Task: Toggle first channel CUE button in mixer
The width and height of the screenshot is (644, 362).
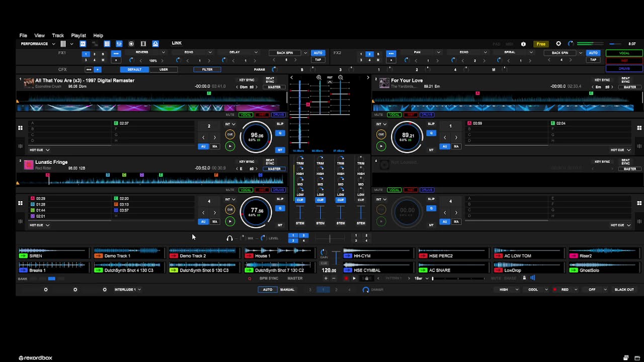Action: (x=300, y=200)
